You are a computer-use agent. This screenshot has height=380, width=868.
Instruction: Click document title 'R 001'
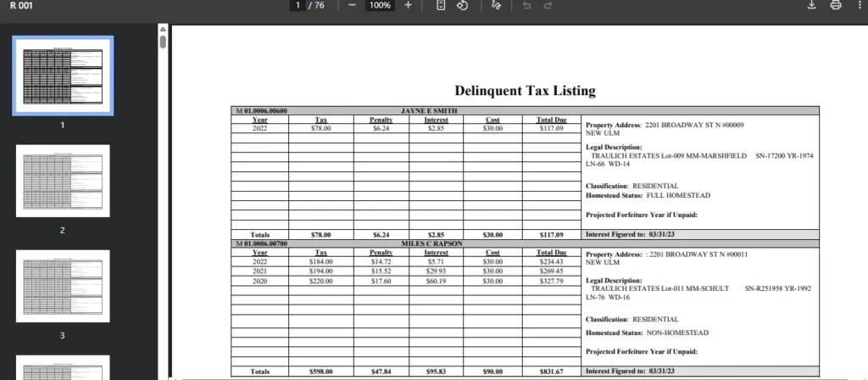click(x=21, y=6)
